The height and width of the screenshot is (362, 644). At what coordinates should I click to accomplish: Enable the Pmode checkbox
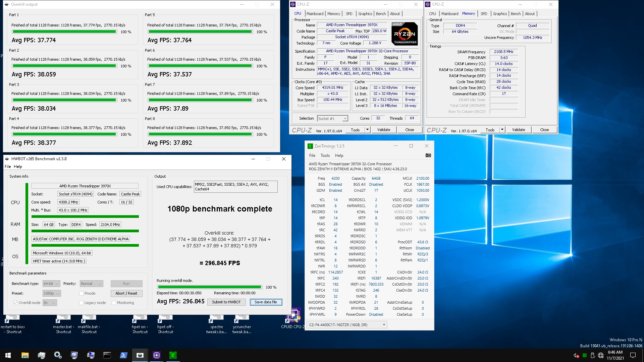click(x=81, y=293)
